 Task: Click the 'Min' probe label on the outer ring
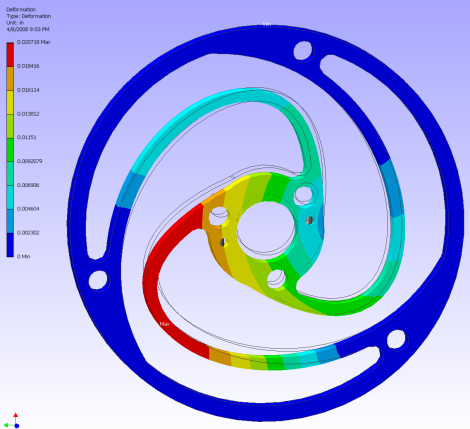(267, 24)
